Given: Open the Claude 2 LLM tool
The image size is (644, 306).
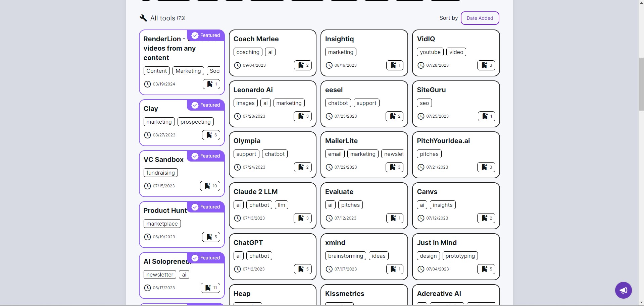Looking at the screenshot, I should (x=255, y=192).
